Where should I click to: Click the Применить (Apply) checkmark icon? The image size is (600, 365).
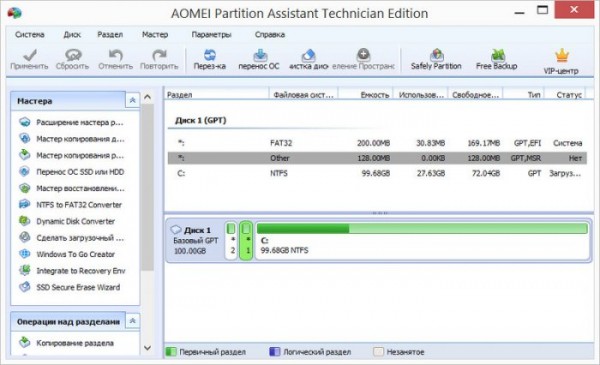coord(29,55)
